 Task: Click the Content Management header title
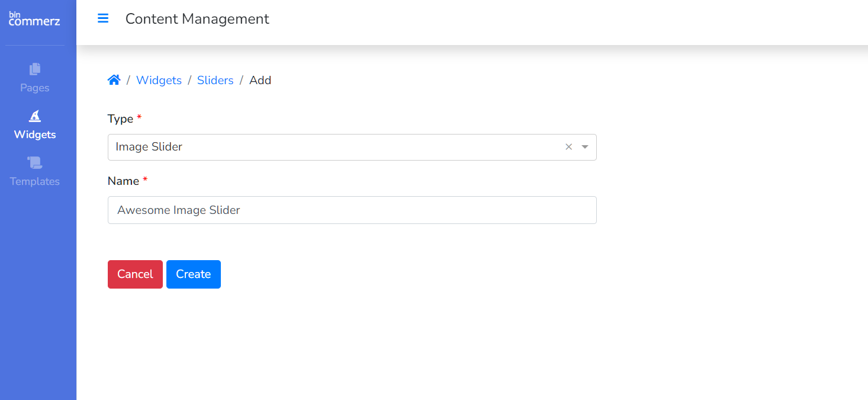(197, 19)
